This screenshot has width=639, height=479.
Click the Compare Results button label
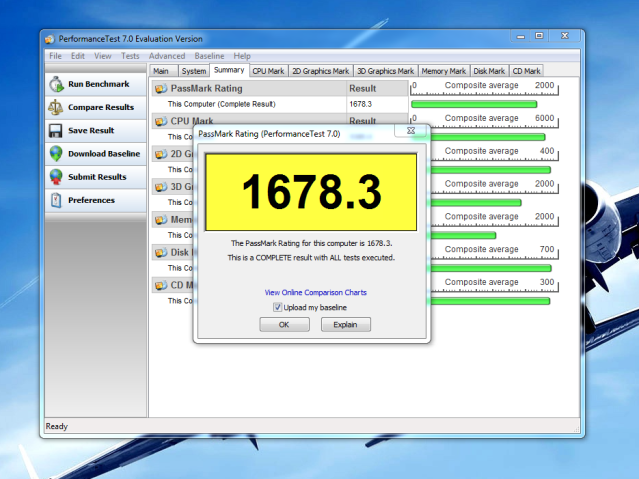(x=101, y=107)
